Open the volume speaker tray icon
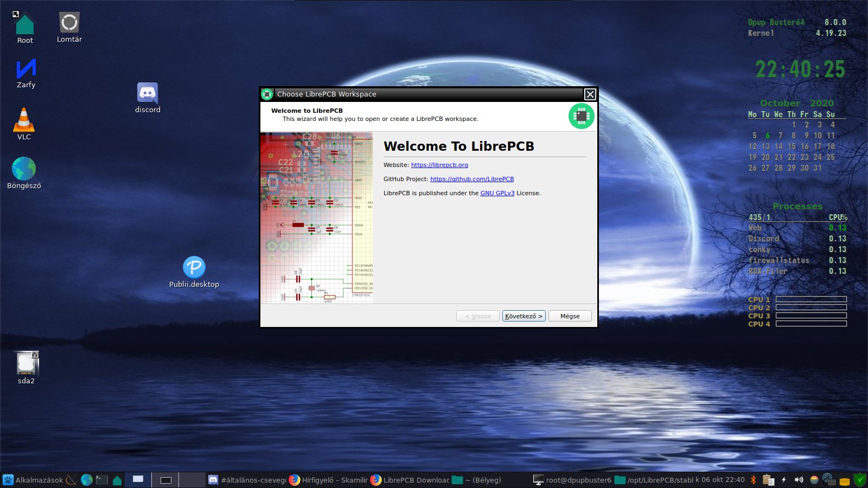This screenshot has width=868, height=488. click(799, 480)
